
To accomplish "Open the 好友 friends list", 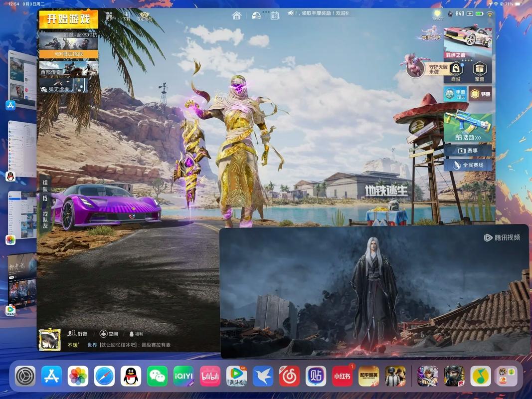I will (x=77, y=334).
